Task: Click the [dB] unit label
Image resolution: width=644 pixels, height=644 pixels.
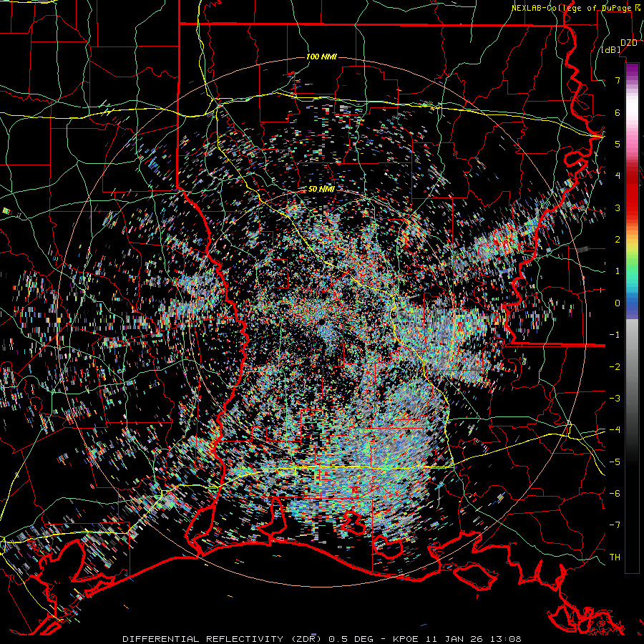Action: (611, 50)
